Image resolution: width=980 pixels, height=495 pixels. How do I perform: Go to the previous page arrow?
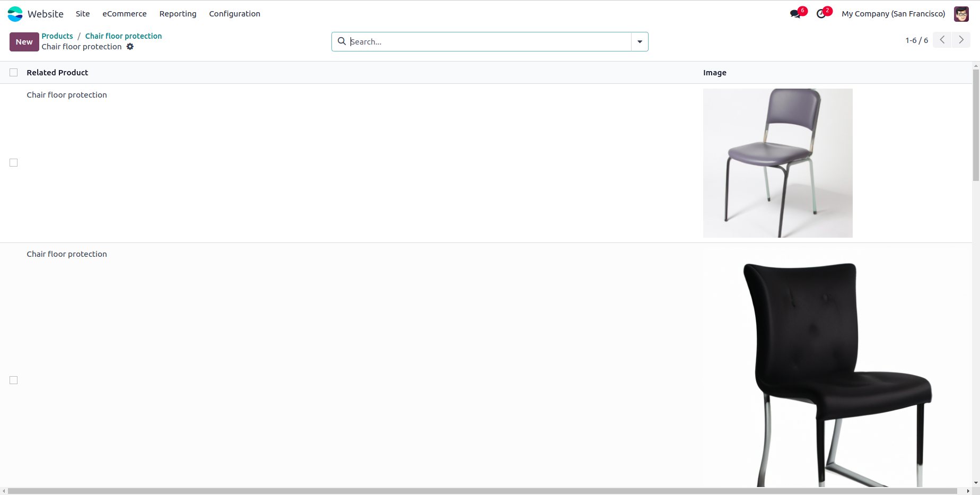942,40
